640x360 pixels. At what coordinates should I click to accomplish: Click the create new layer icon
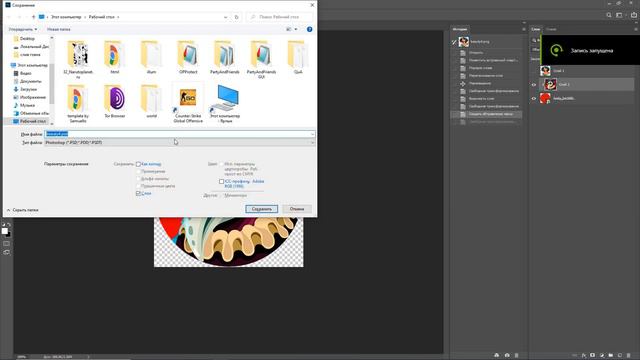(620, 356)
